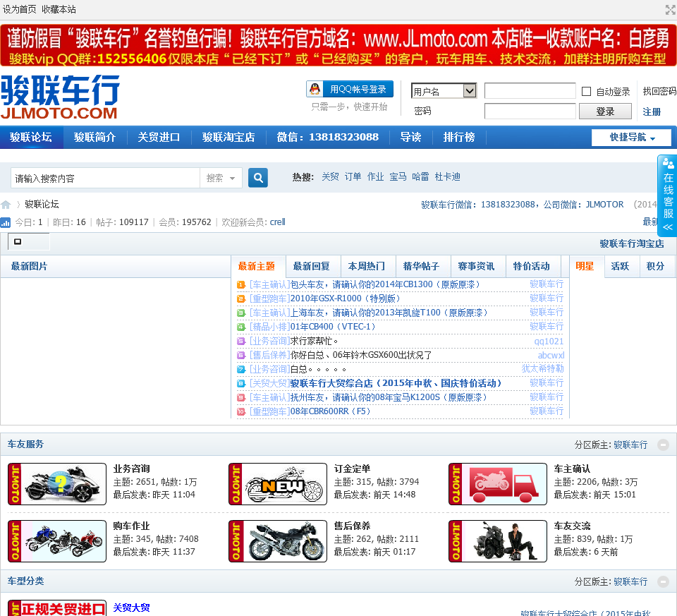
Task: Click the 注册 link
Action: (x=652, y=112)
